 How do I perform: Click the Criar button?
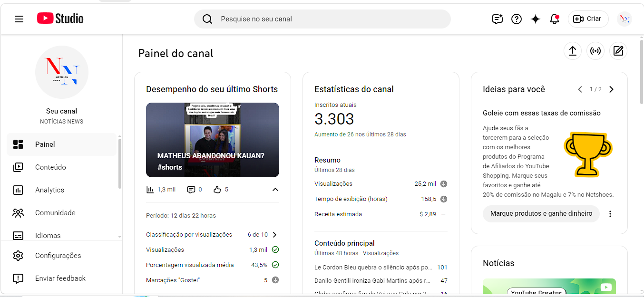(x=588, y=19)
